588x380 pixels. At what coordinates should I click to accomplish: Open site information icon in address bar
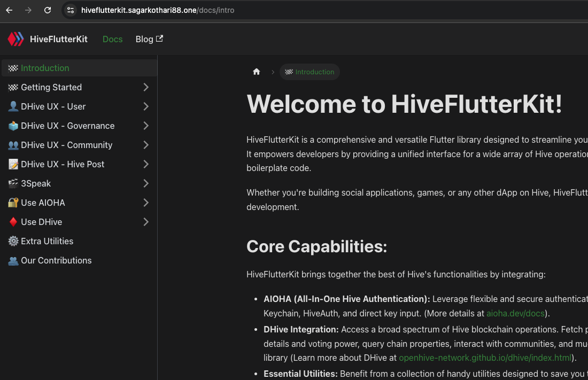coord(71,10)
